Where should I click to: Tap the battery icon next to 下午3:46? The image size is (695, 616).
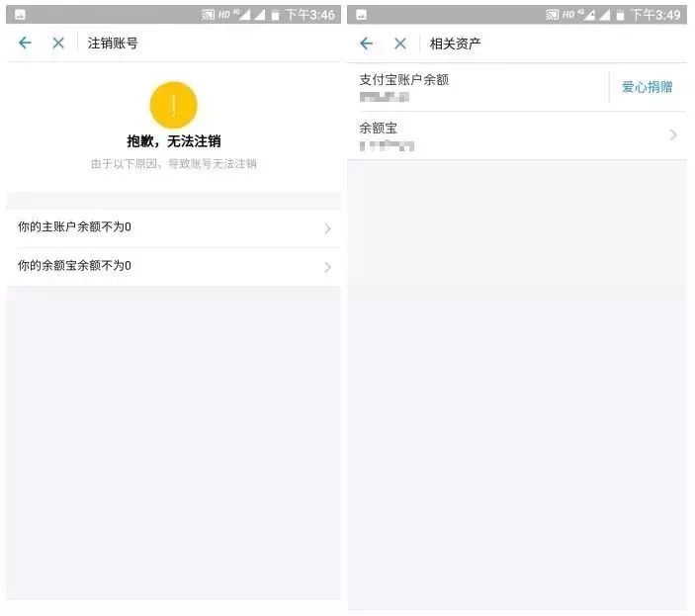coord(275,16)
